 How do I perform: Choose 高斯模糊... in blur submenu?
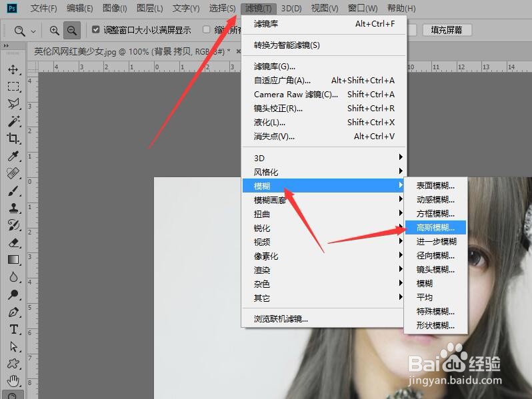[435, 227]
